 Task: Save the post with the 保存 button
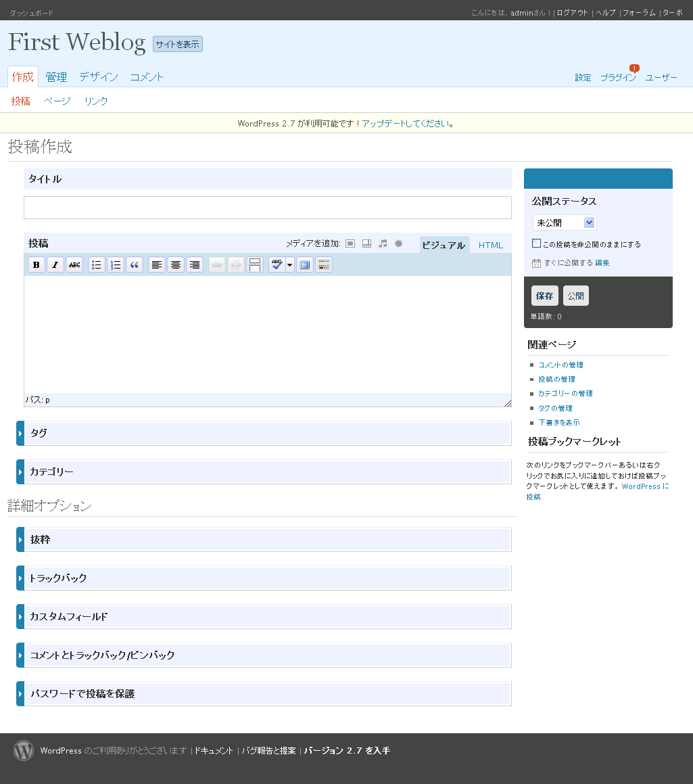(x=545, y=296)
